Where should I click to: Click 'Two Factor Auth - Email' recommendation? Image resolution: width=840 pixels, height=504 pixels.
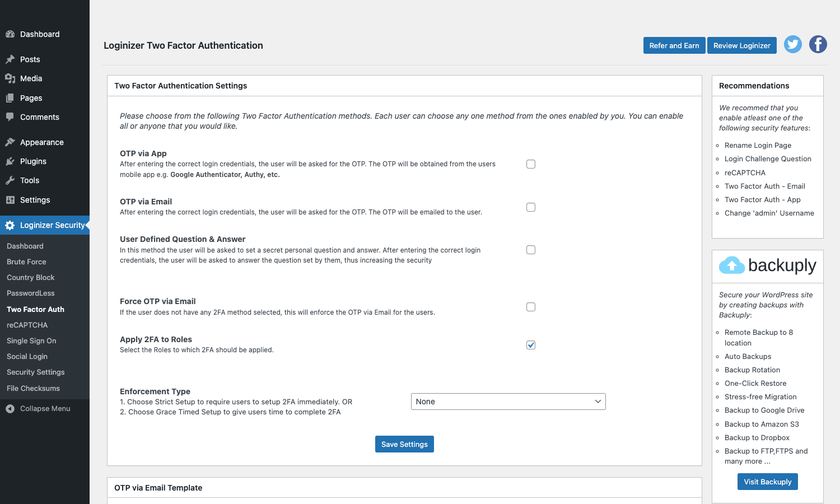tap(765, 186)
